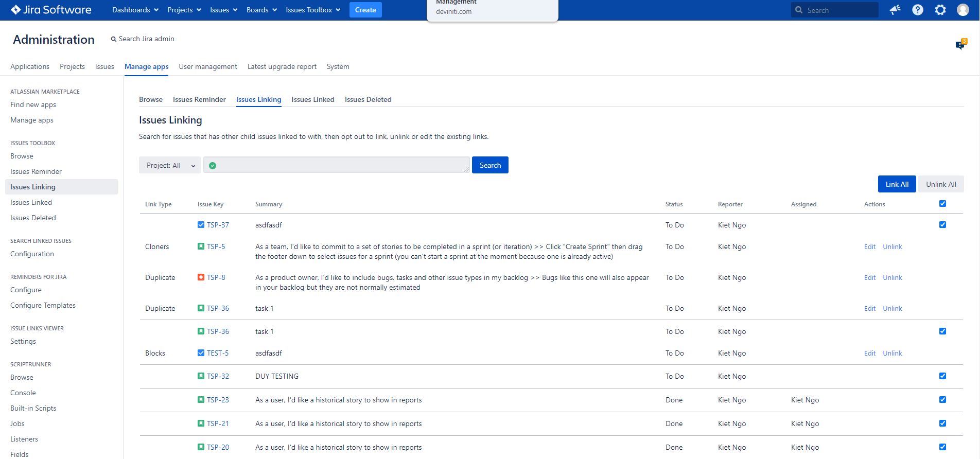Open Search Linked Issues Configuration in sidebar
The width and height of the screenshot is (980, 459).
coord(32,254)
